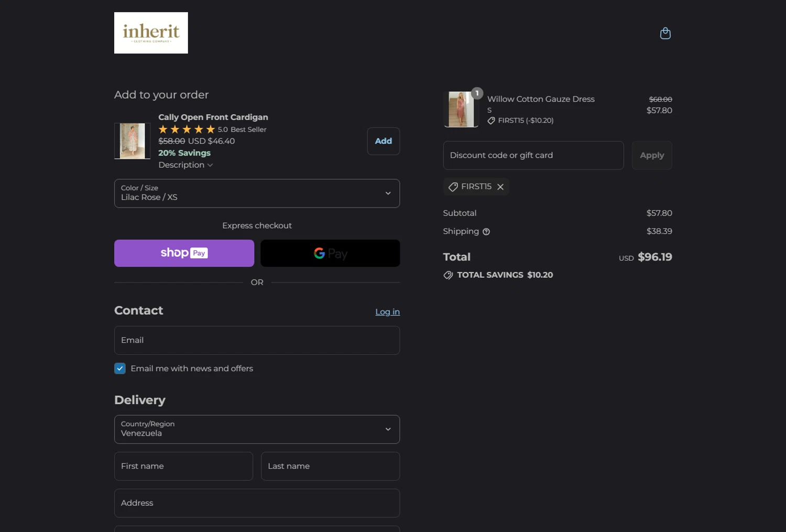Viewport: 786px width, 532px height.
Task: Focus the Address field
Action: pyautogui.click(x=257, y=503)
